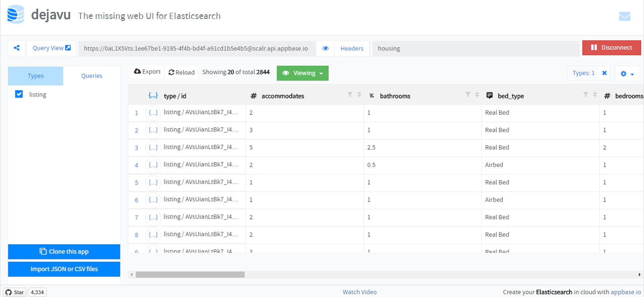The width and height of the screenshot is (644, 297).
Task: Clear the Types: 1 filter with X
Action: point(604,73)
